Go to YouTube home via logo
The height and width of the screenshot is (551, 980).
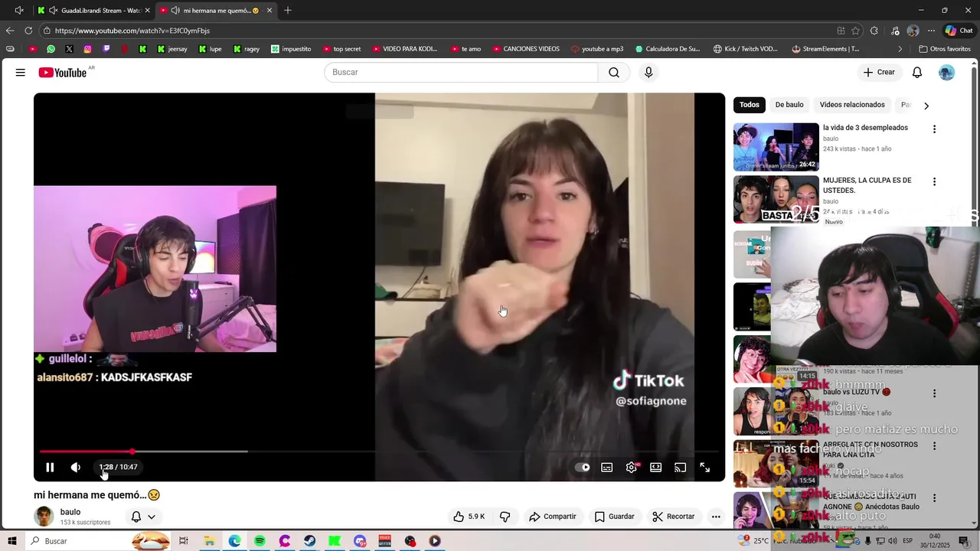[x=63, y=73]
